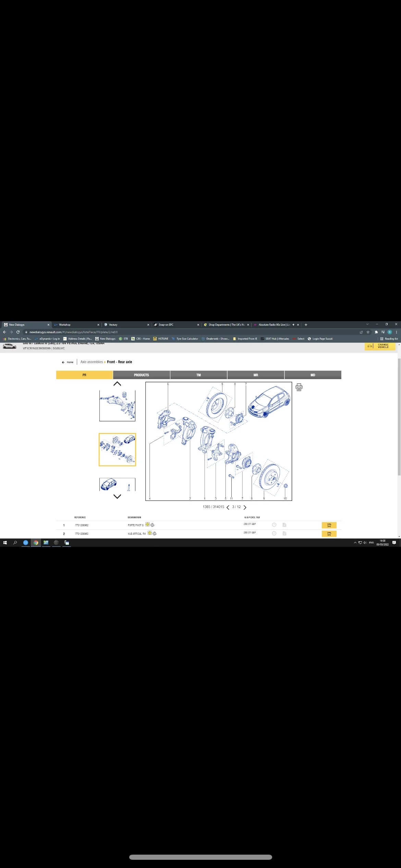Show hidden system tray icons
Image resolution: width=401 pixels, height=868 pixels.
pyautogui.click(x=355, y=543)
